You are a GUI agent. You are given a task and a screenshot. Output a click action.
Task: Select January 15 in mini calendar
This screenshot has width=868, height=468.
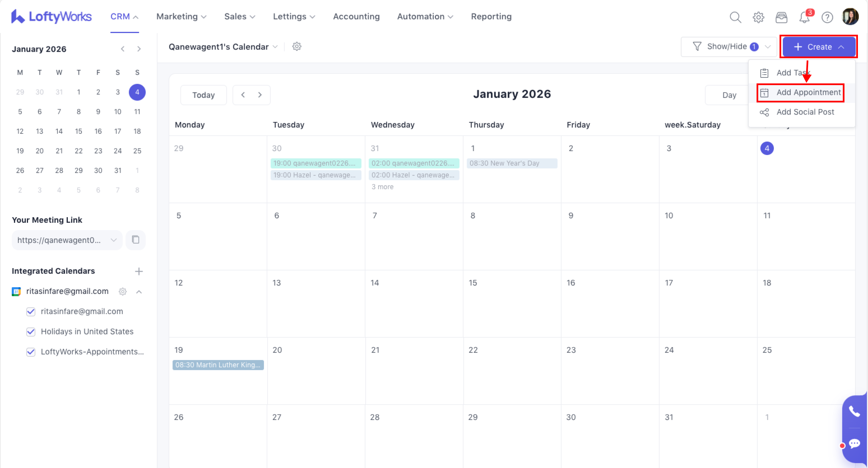click(78, 131)
